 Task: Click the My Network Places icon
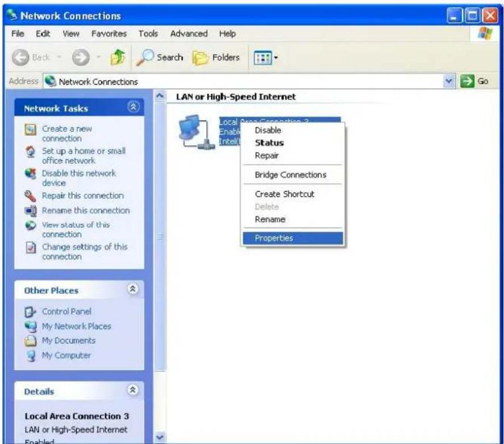click(30, 326)
